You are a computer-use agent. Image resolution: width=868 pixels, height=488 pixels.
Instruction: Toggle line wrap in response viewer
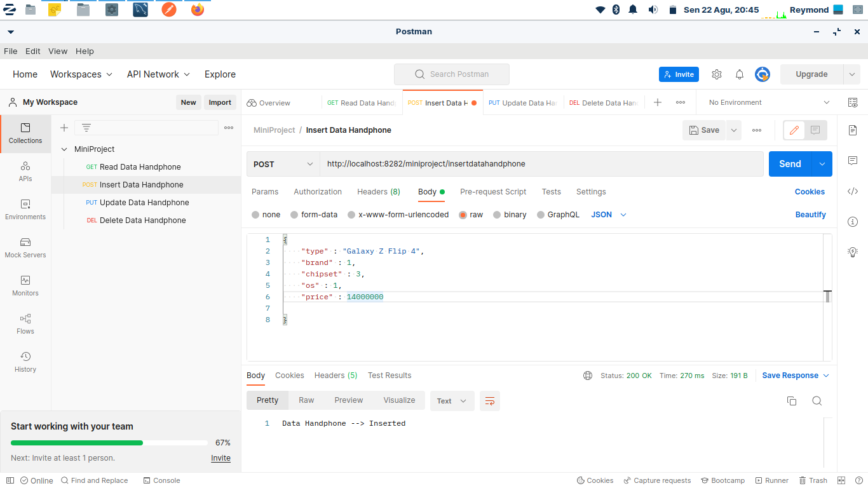coord(490,401)
